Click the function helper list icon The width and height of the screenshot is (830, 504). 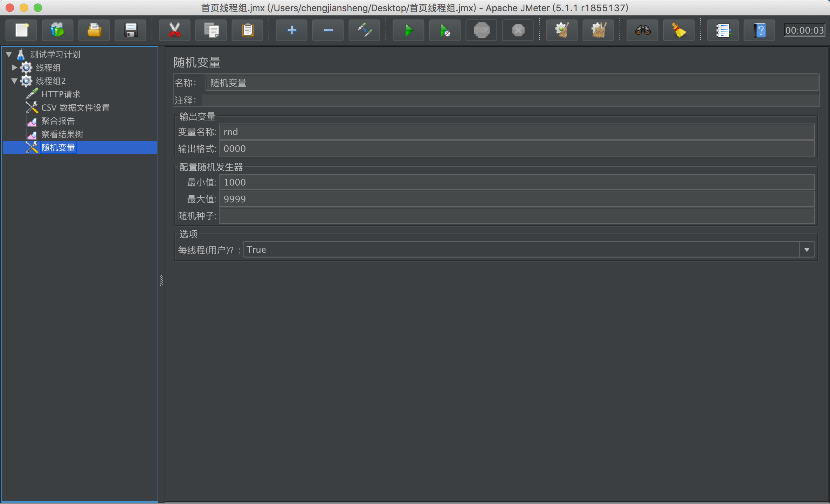pos(723,30)
